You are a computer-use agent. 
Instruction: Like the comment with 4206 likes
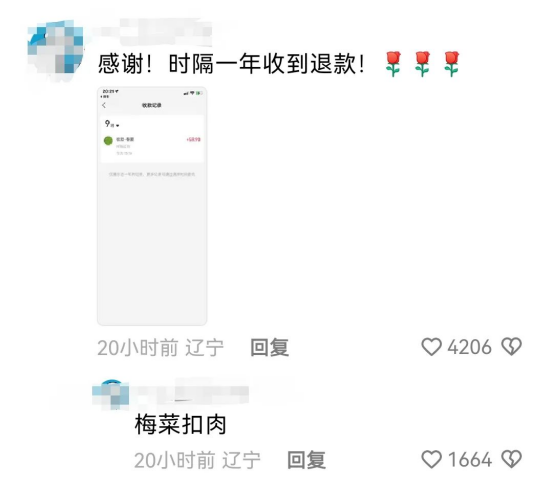(431, 347)
